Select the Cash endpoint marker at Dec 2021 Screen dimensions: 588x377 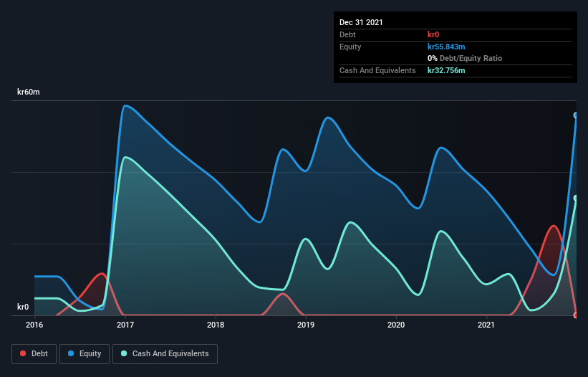576,198
